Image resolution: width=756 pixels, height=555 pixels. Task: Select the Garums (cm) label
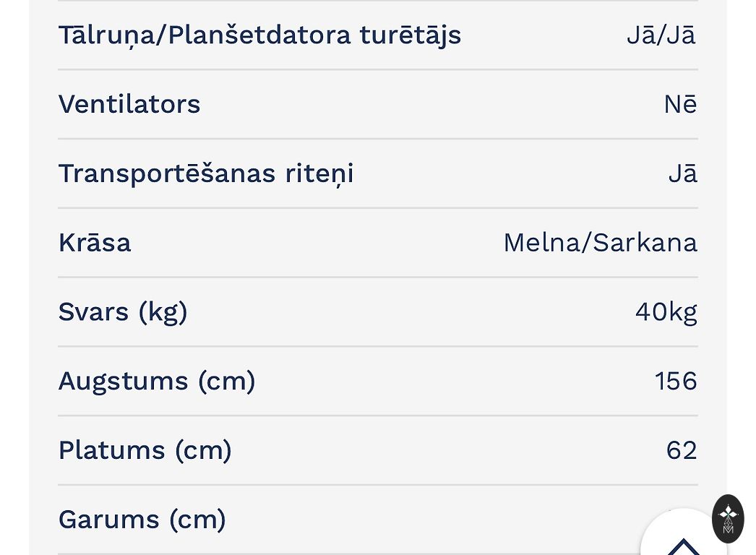tap(142, 520)
